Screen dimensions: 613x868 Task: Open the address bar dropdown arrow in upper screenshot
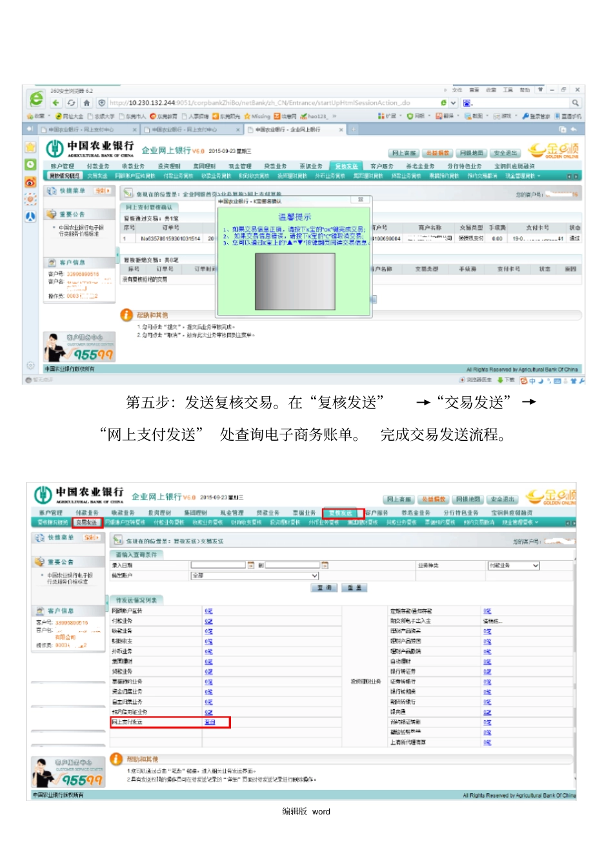pyautogui.click(x=454, y=103)
